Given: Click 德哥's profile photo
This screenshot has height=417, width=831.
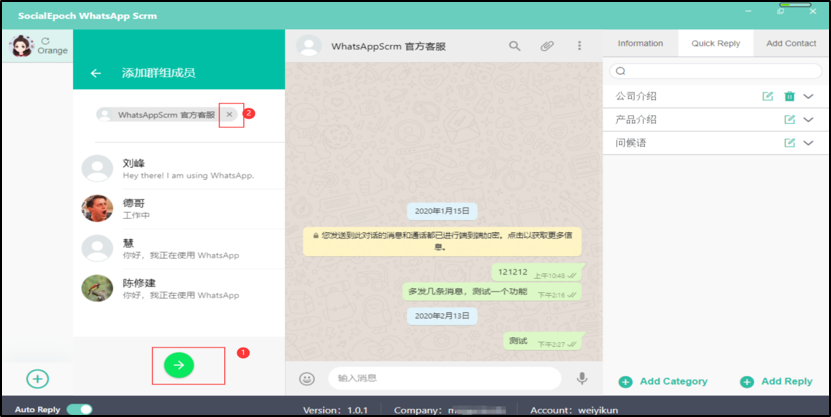Looking at the screenshot, I should click(97, 208).
